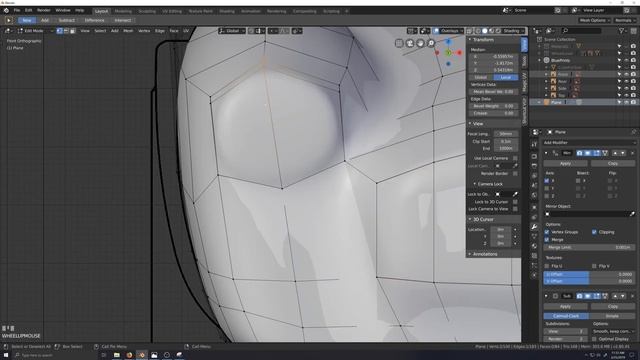Open the Vertex menu in viewport header
The height and width of the screenshot is (360, 640).
144,31
